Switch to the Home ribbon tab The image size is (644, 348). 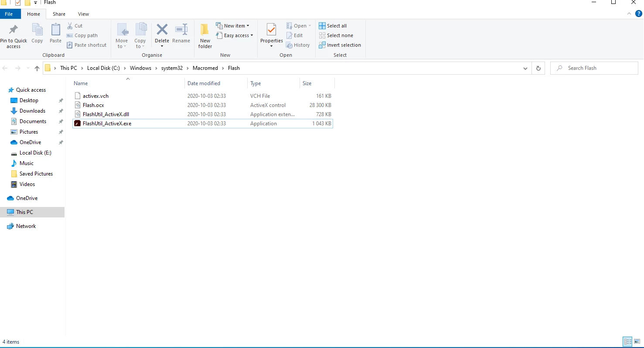coord(34,14)
